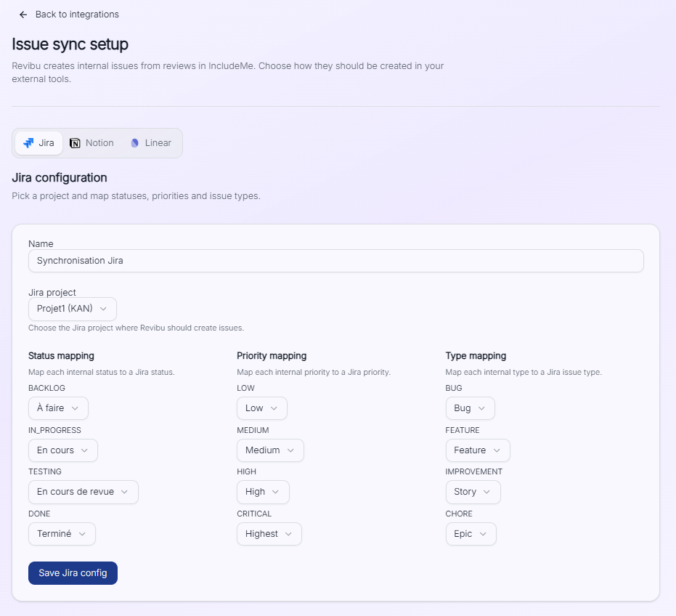Open the HIGH priority dropdown

tap(263, 492)
